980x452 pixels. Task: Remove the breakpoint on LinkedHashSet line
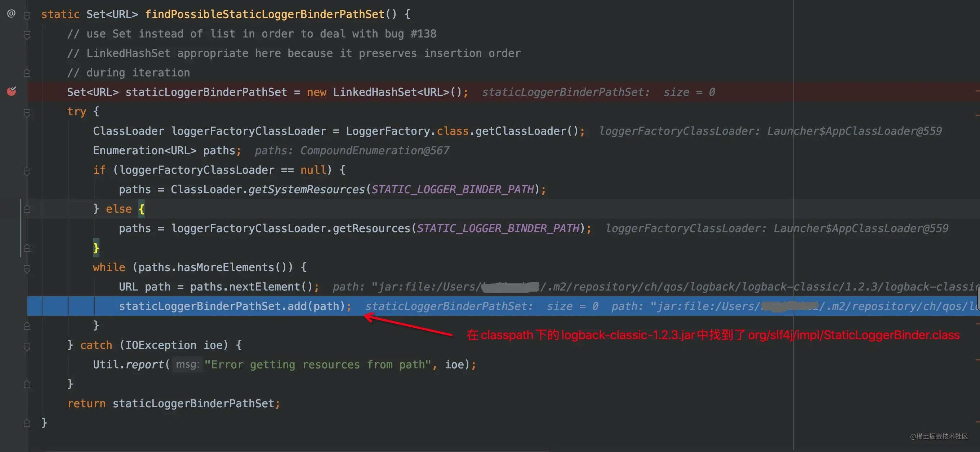(x=12, y=91)
